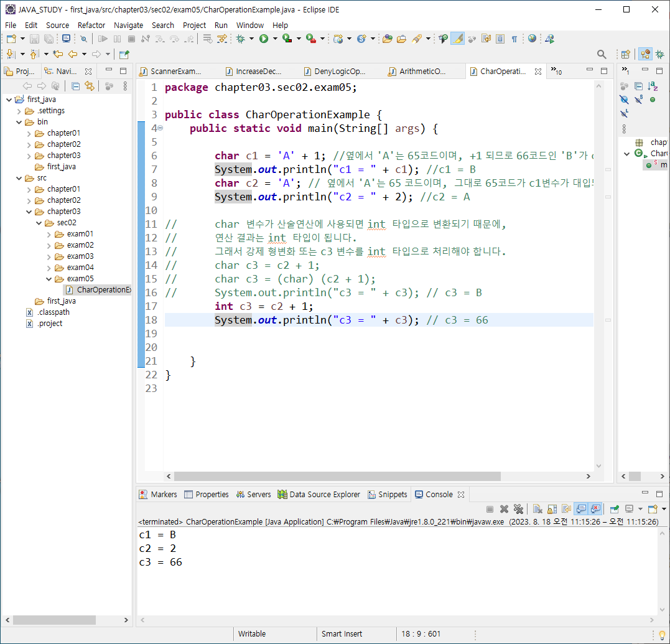Open the Servers tab
Screen dimensions: 670x644
point(254,495)
